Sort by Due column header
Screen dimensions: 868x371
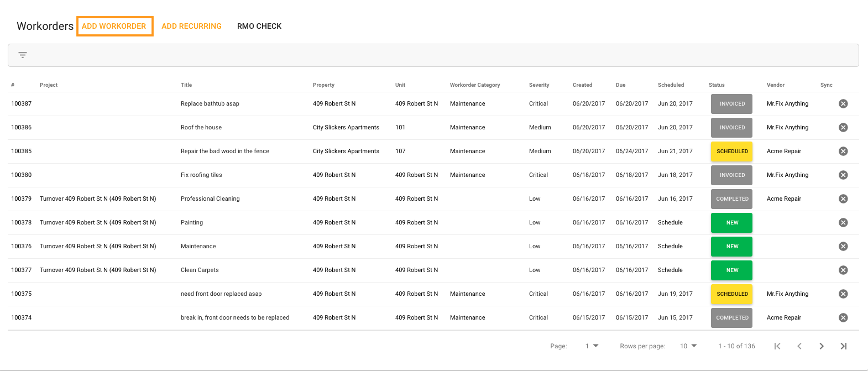pyautogui.click(x=620, y=85)
